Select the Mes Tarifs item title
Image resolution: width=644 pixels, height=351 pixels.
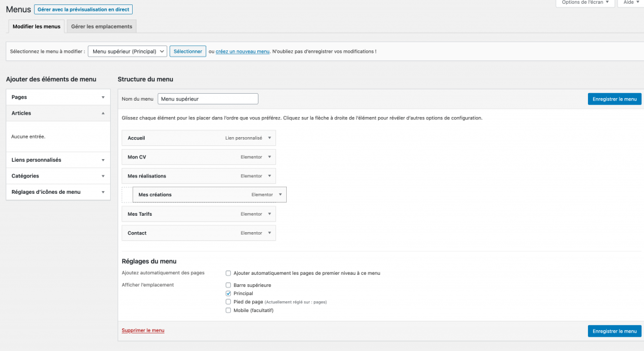click(x=140, y=214)
